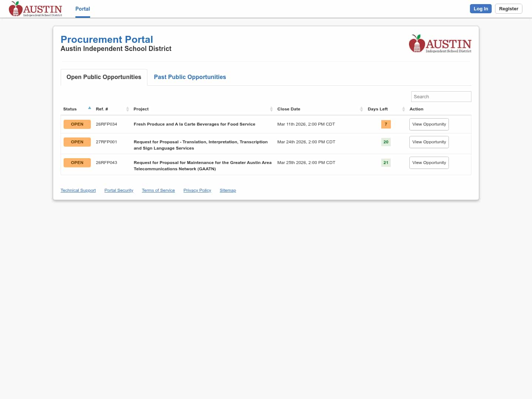
Task: Switch to Past Public Opportunities tab
Action: [190, 77]
